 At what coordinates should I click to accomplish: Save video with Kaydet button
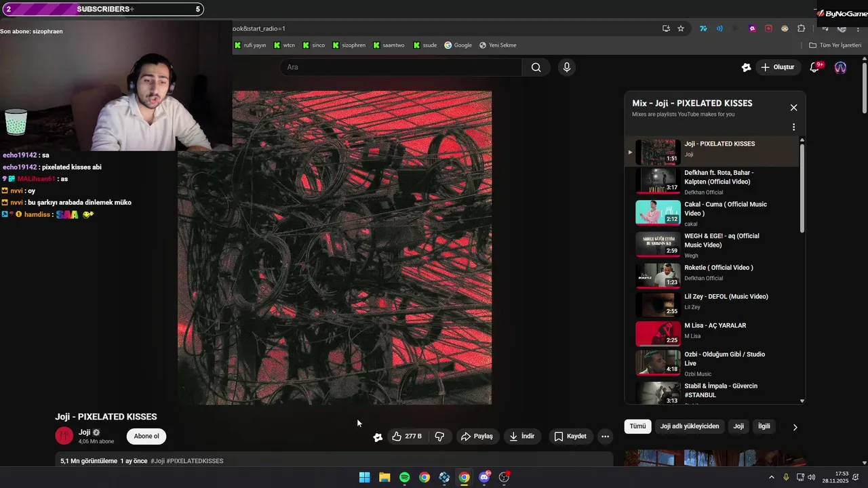[570, 436]
